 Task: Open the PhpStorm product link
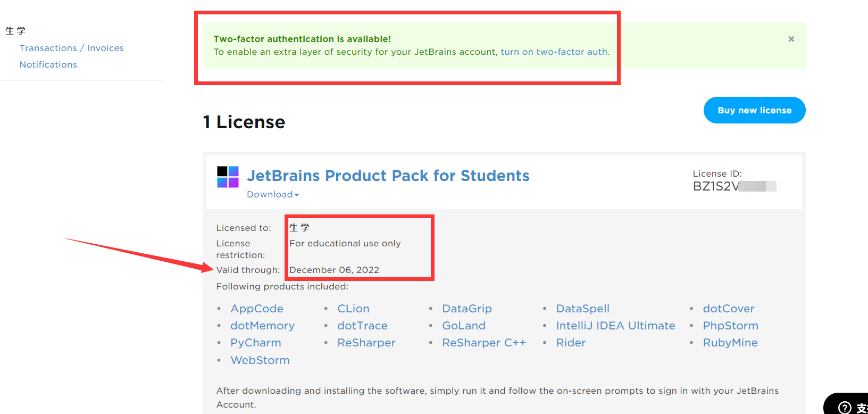point(730,326)
